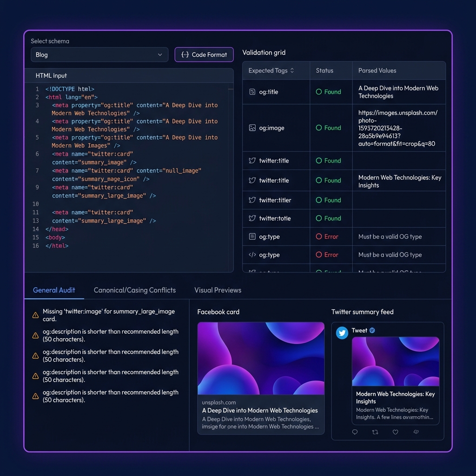Select the 'A Deep Dive into Modern Web Technologies' parsed value
The height and width of the screenshot is (476, 476).
click(398, 92)
